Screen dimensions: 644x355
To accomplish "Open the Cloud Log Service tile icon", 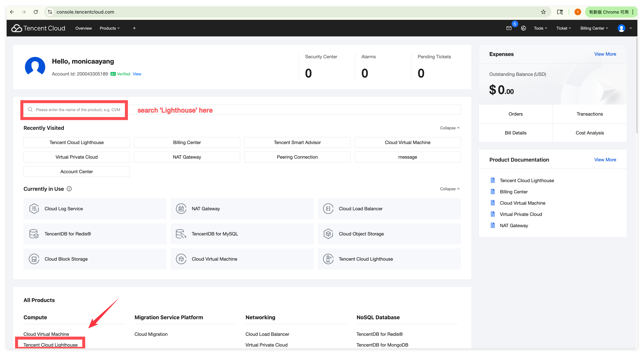I will point(34,209).
